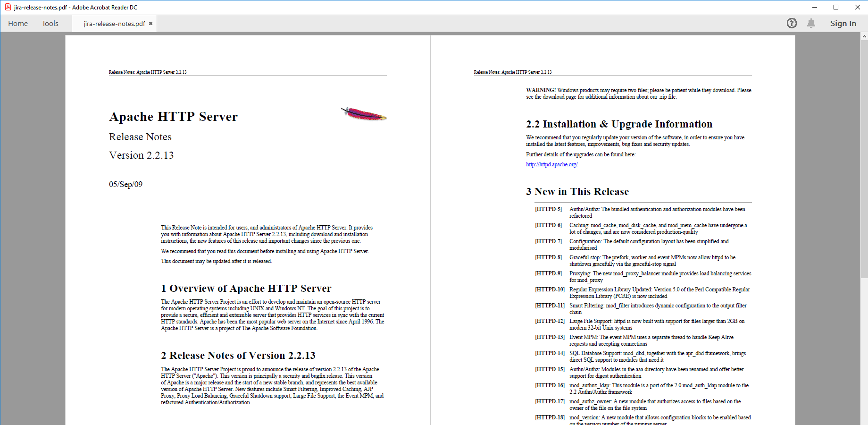Click the [HTTPD-15] issue key
The width and height of the screenshot is (868, 425).
[550, 369]
